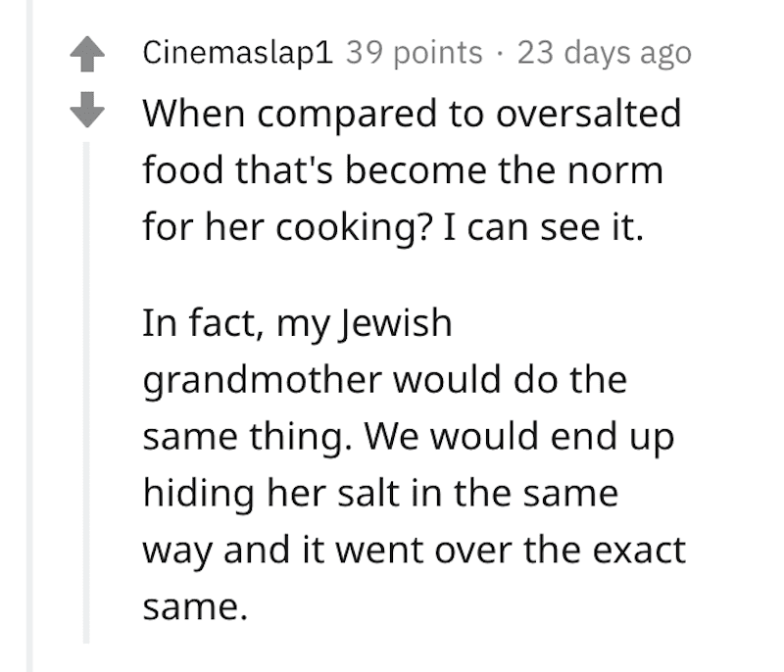The width and height of the screenshot is (784, 672).
Task: Open the '23 days ago' comment permalink
Action: point(605,53)
